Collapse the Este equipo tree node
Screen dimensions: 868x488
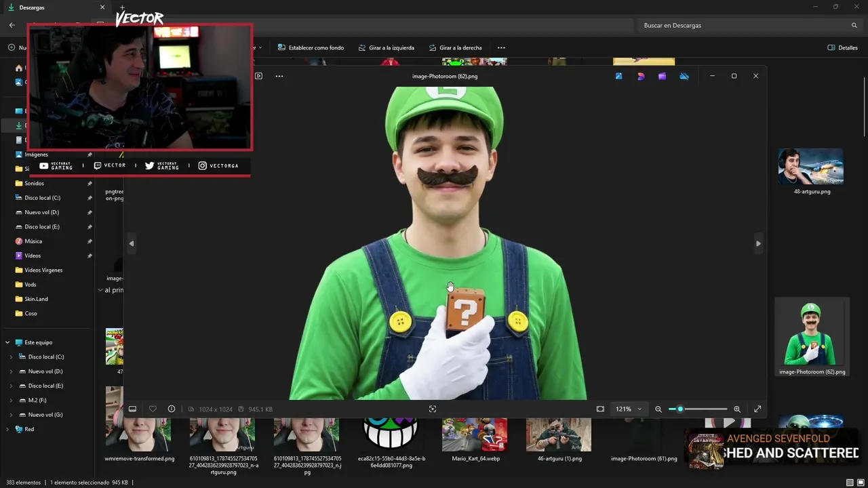pyautogui.click(x=7, y=342)
